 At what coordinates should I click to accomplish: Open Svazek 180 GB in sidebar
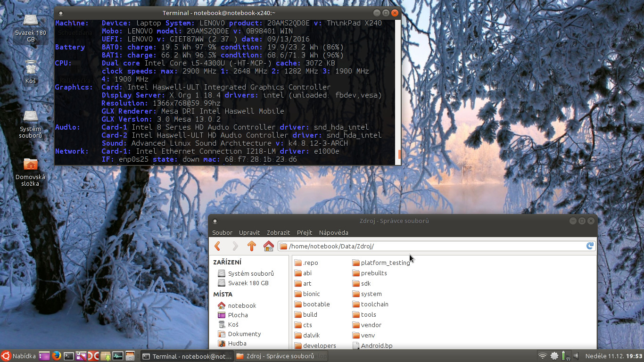click(243, 283)
